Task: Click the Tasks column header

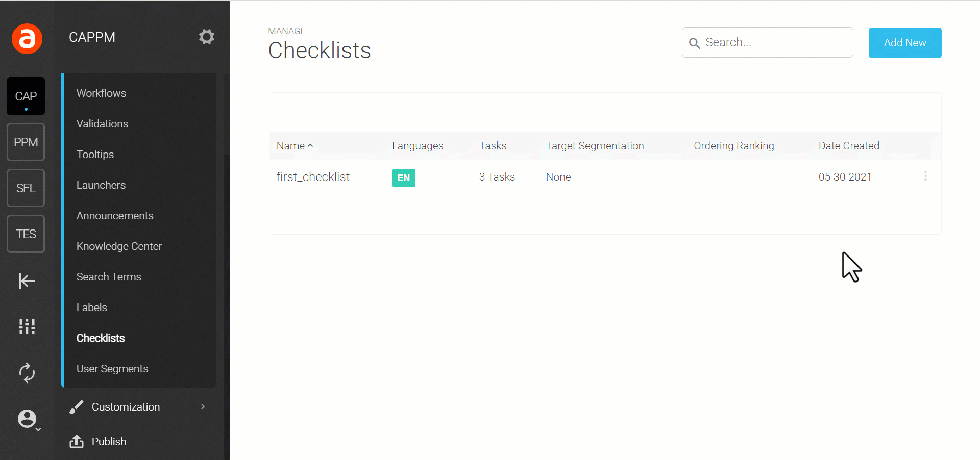Action: 493,146
